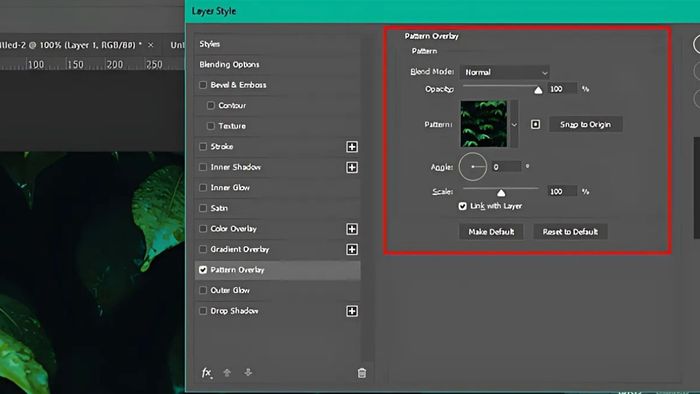Image resolution: width=700 pixels, height=394 pixels.
Task: Click the Scale percentage field
Action: click(x=562, y=191)
